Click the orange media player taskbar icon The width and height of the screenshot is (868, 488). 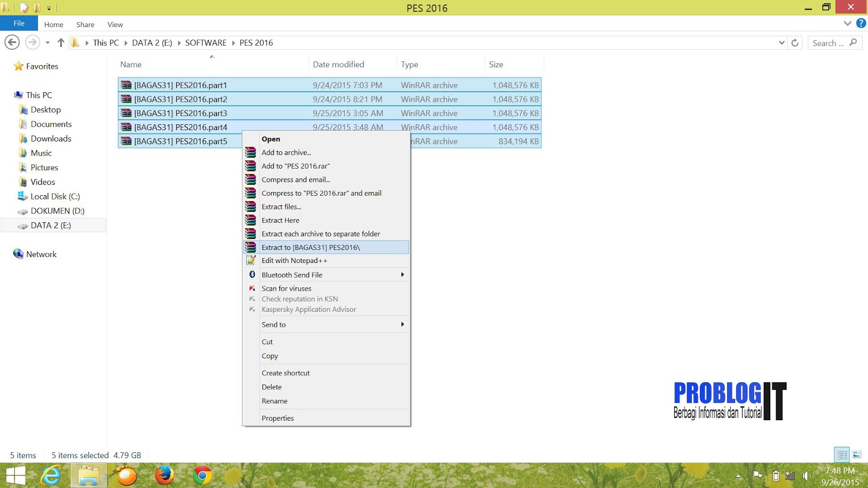(126, 476)
